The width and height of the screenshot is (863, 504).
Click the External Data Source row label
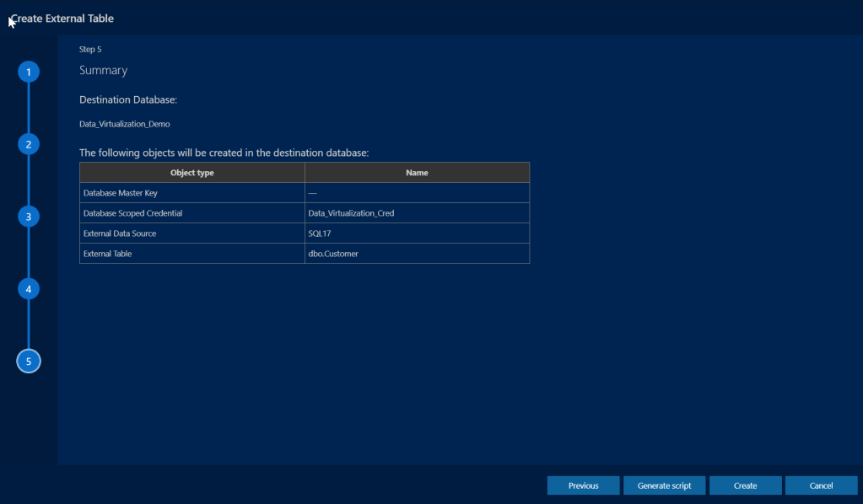pos(120,233)
